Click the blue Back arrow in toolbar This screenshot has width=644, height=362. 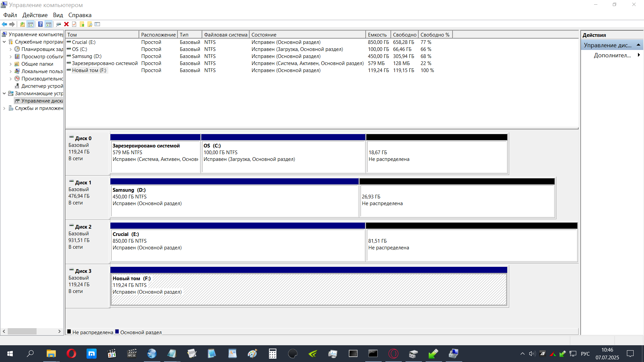point(4,24)
